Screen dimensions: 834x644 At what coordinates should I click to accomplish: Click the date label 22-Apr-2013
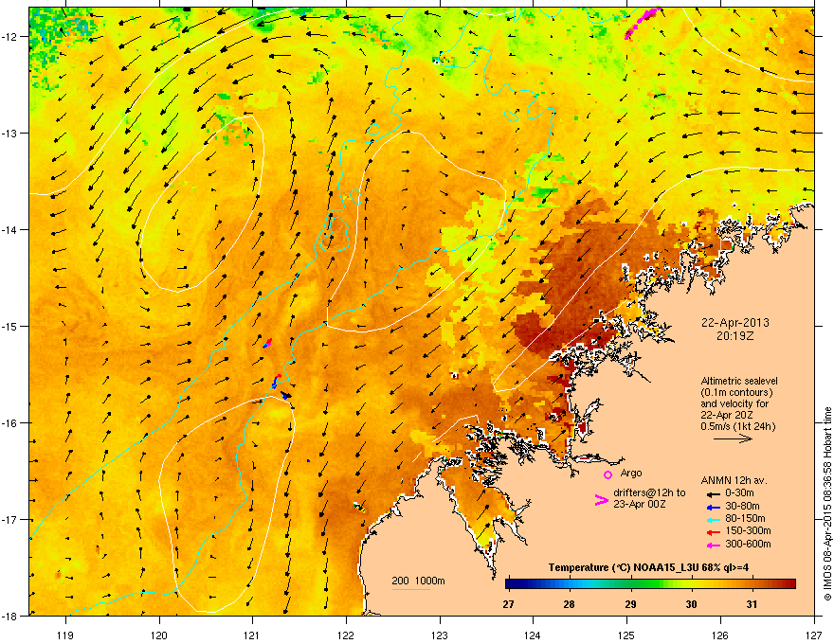click(735, 323)
